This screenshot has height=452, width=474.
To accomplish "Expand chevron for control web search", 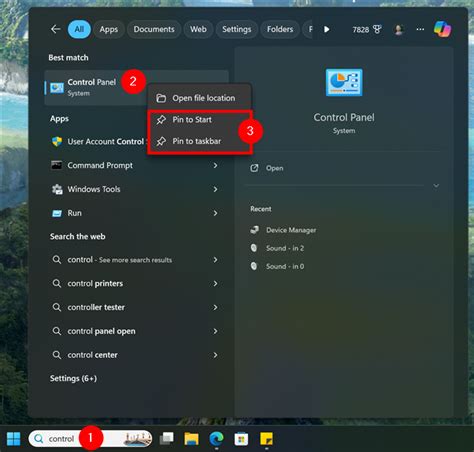I will point(216,260).
